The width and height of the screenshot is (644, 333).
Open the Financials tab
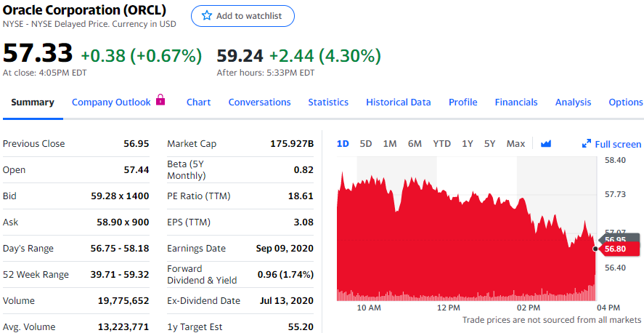point(516,103)
